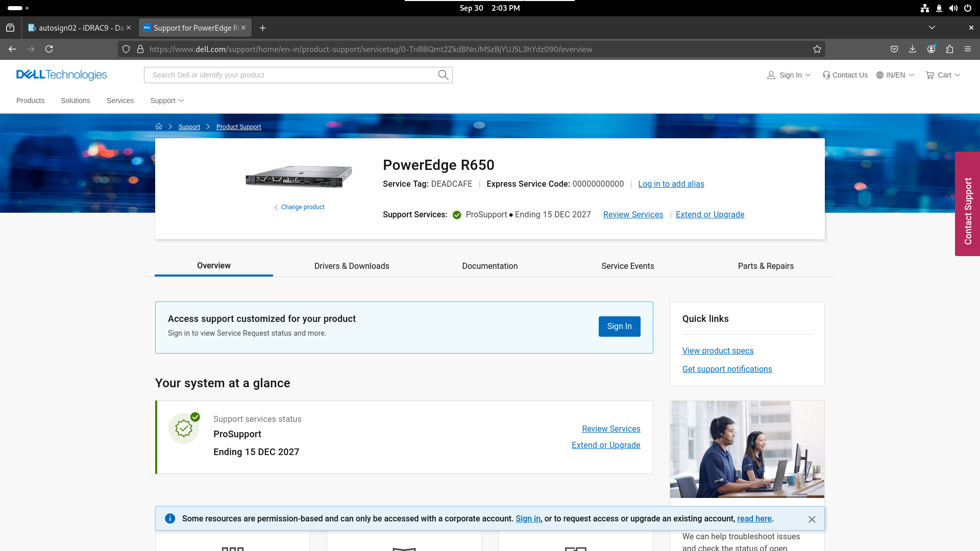Image resolution: width=980 pixels, height=551 pixels.
Task: Dismiss the corporate account notification banner
Action: [x=812, y=519]
